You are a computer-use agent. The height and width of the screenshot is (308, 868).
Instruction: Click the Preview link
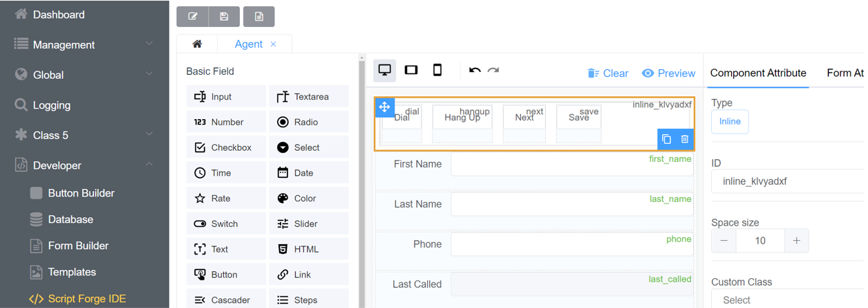(668, 73)
